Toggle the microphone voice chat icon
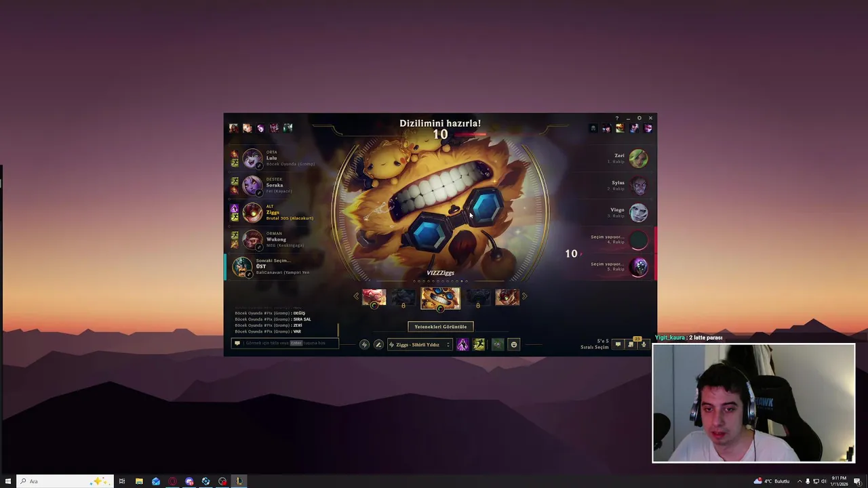Viewport: 868px width, 488px height. point(644,345)
